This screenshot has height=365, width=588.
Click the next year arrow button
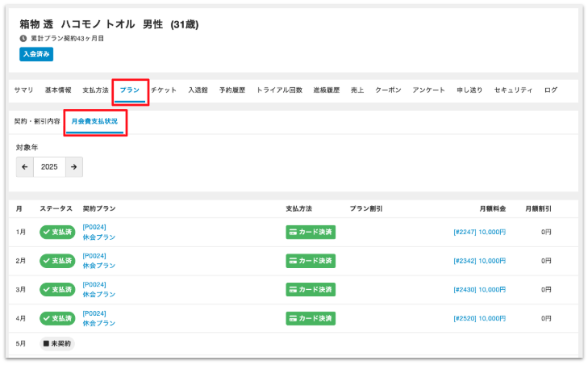click(x=73, y=167)
